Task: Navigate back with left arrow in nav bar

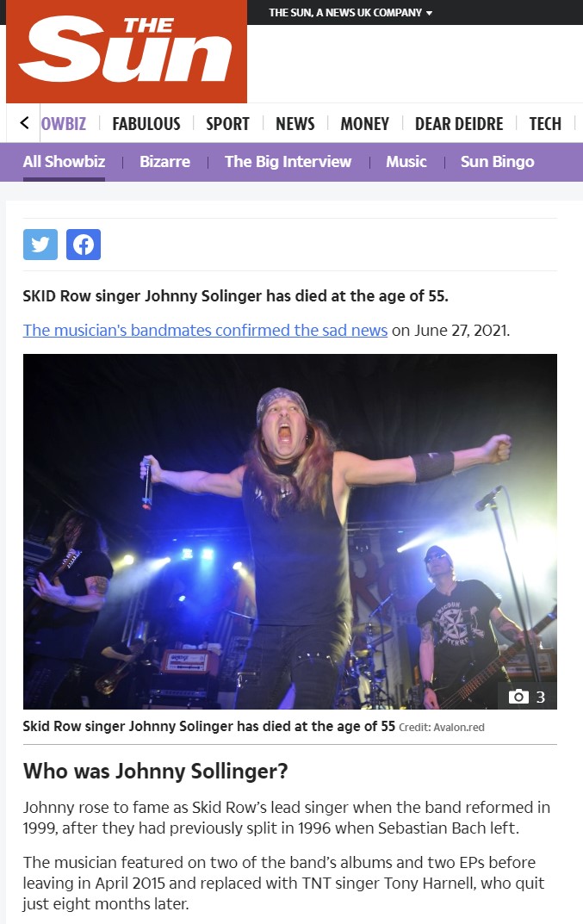Action: click(24, 123)
